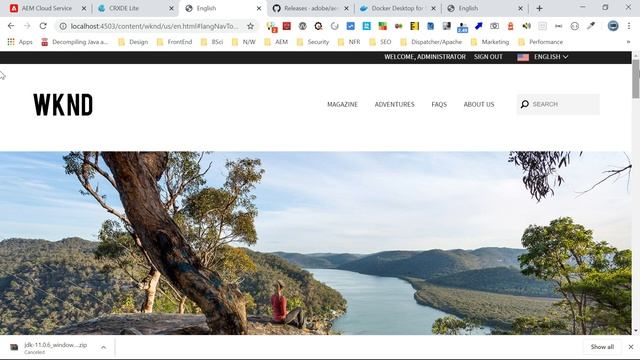Switch to the AEM Cloud Service tab
The image size is (640, 360).
47,8
